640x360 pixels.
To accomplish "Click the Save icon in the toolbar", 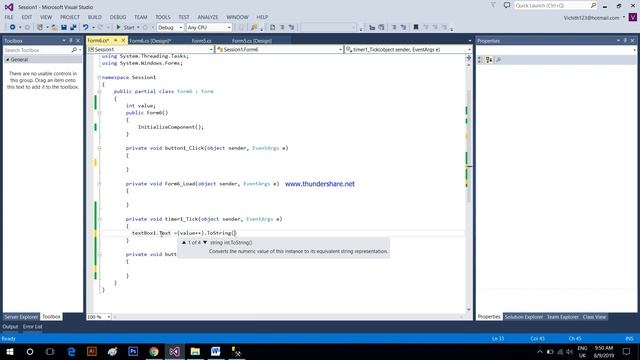I will tap(64, 27).
